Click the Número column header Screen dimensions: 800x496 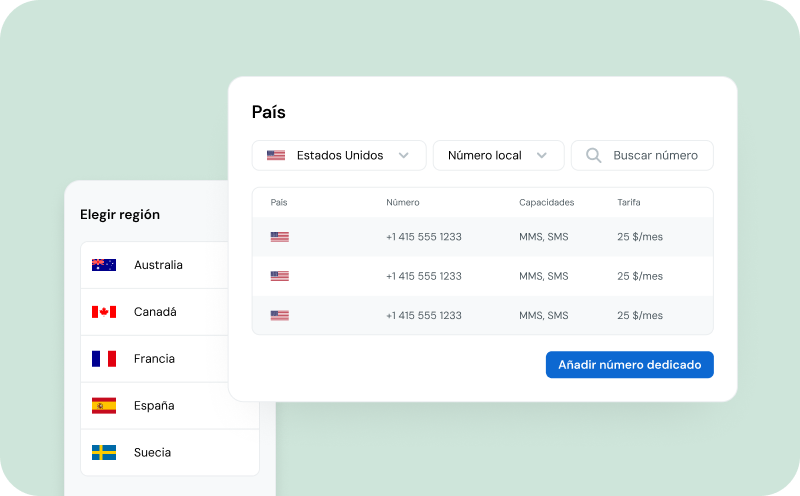[403, 203]
